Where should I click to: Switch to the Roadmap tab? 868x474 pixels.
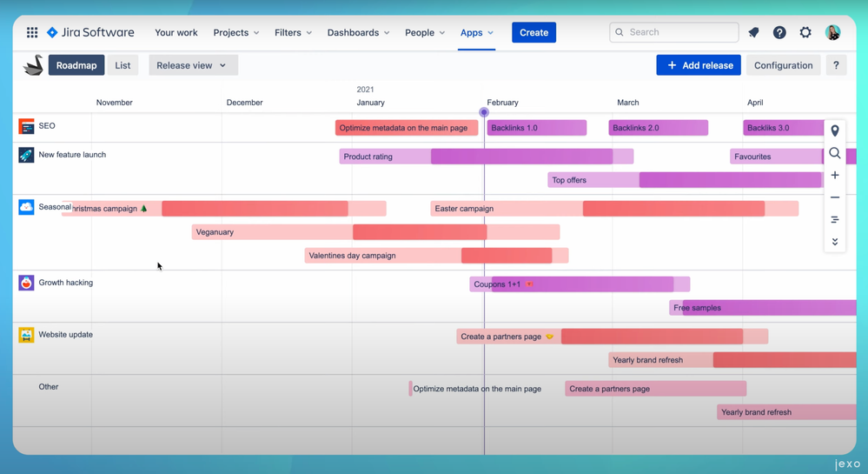[76, 65]
